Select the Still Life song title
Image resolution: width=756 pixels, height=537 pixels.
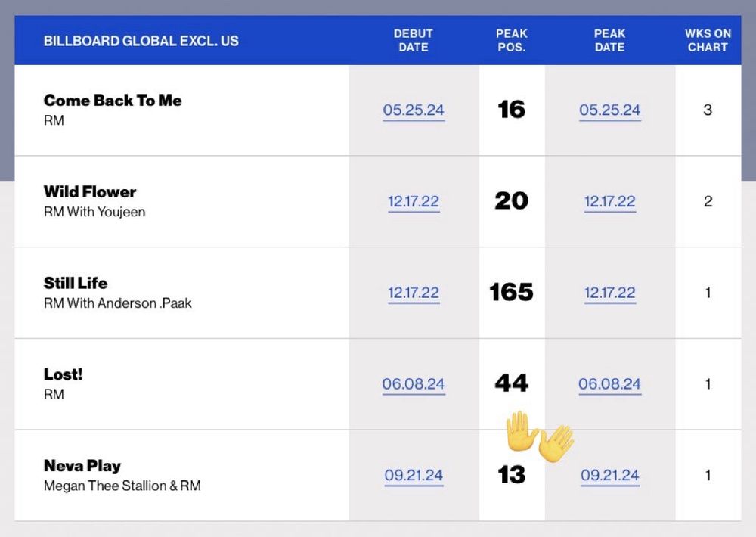76,283
